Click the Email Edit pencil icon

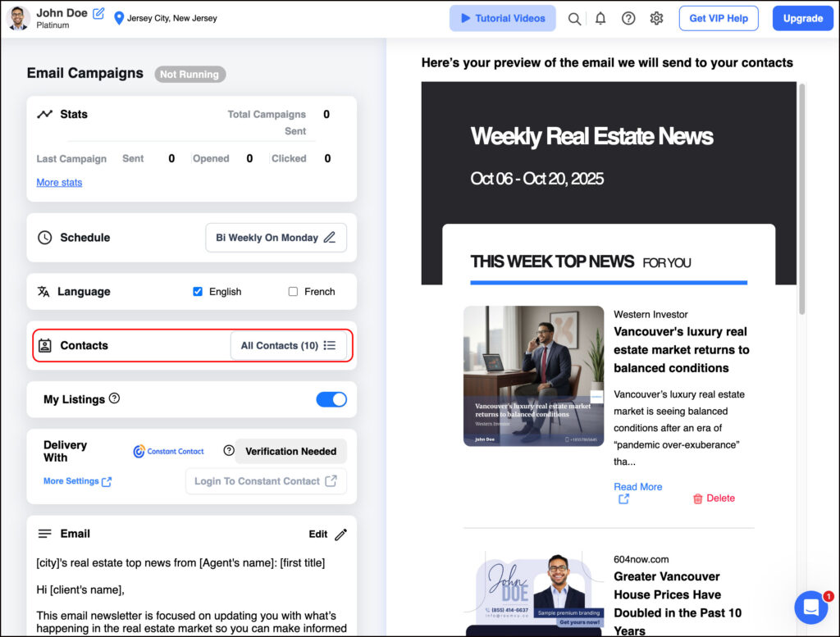point(340,534)
